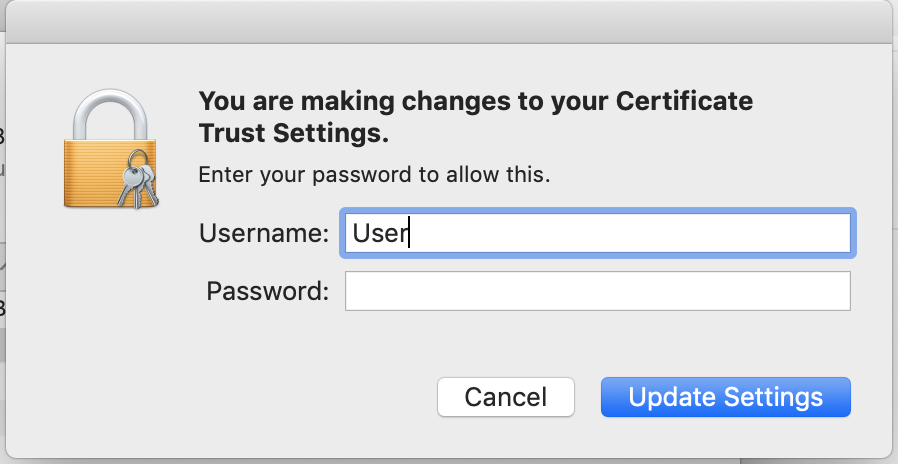Viewport: 898px width, 464px height.
Task: Click the bold Certificate Trust Settings heading
Action: coord(476,116)
